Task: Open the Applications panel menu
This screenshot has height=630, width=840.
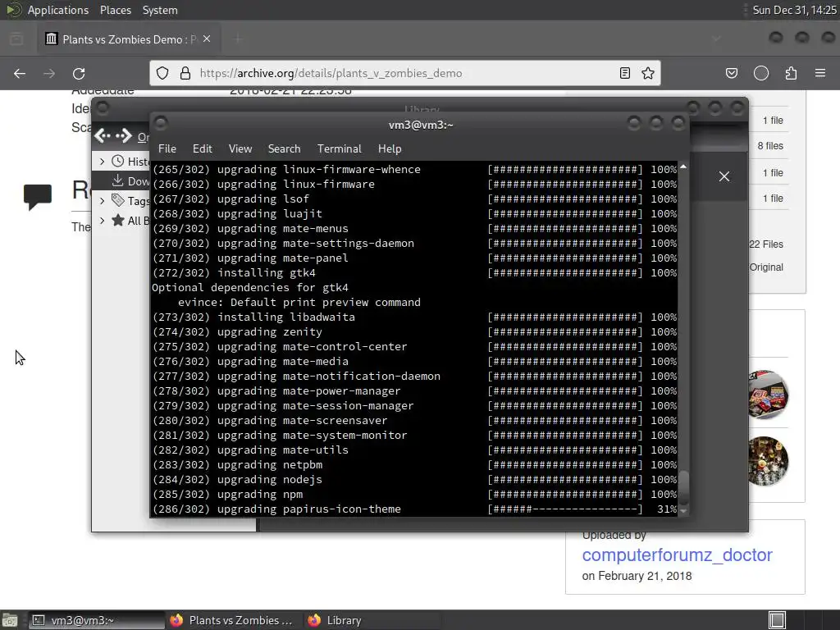Action: pyautogui.click(x=58, y=10)
